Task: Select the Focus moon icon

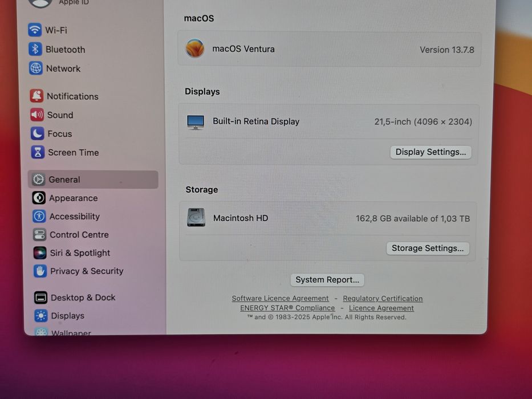Action: [37, 133]
